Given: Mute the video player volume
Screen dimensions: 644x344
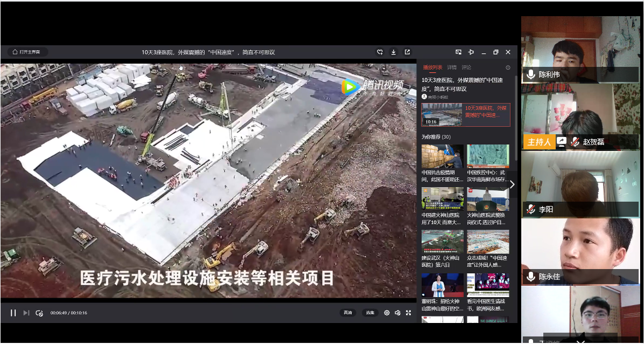Looking at the screenshot, I should [x=397, y=313].
